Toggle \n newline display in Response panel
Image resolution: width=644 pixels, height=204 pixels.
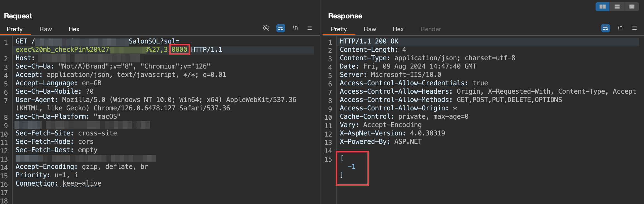pyautogui.click(x=620, y=28)
